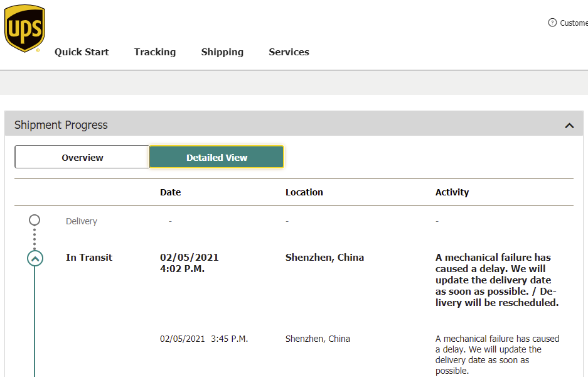
Task: Click the UPS shield logo
Action: pos(24,28)
